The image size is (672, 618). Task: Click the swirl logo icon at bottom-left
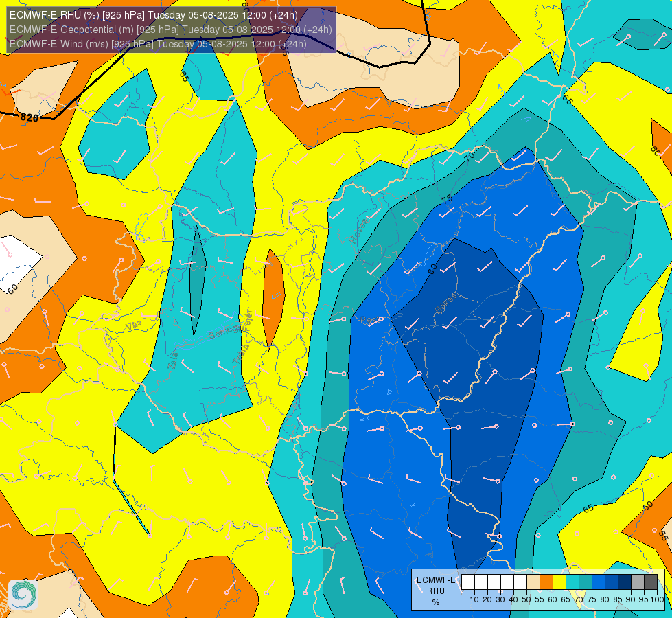[x=23, y=595]
